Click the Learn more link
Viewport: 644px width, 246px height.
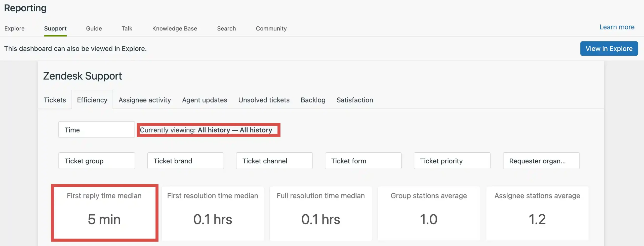coord(617,27)
